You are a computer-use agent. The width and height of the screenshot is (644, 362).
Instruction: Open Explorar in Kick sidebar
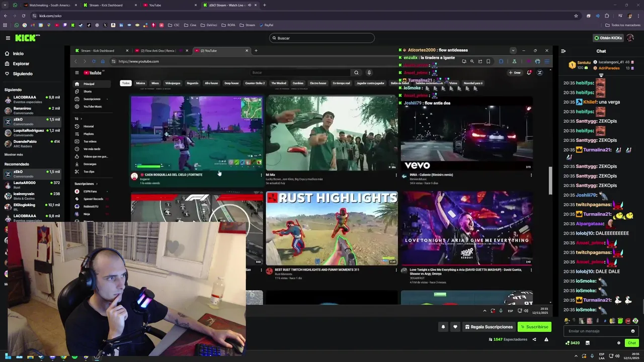[x=21, y=64]
